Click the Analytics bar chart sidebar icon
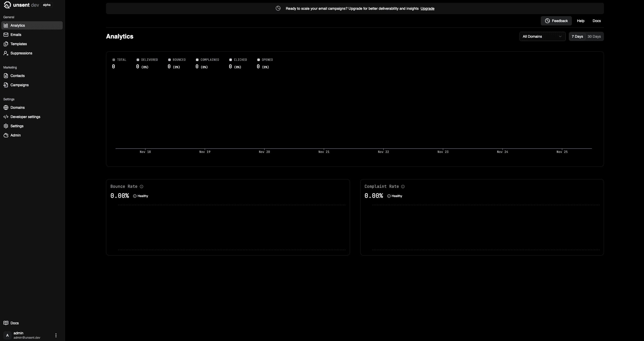644x341 pixels. [x=6, y=25]
